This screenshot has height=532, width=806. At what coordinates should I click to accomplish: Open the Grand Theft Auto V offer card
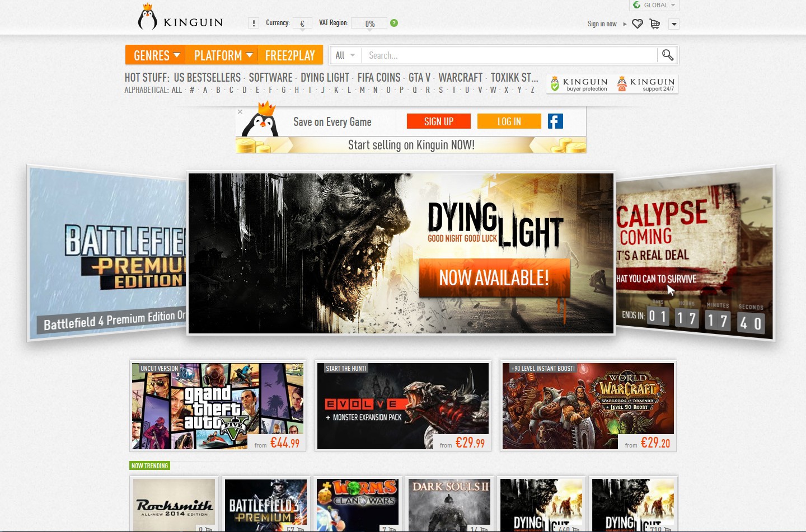pyautogui.click(x=218, y=406)
